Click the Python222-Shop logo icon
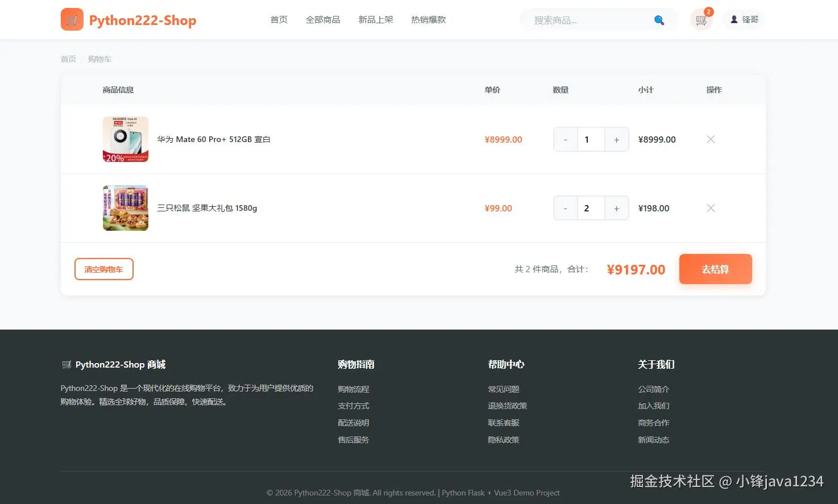838x504 pixels. [72, 20]
